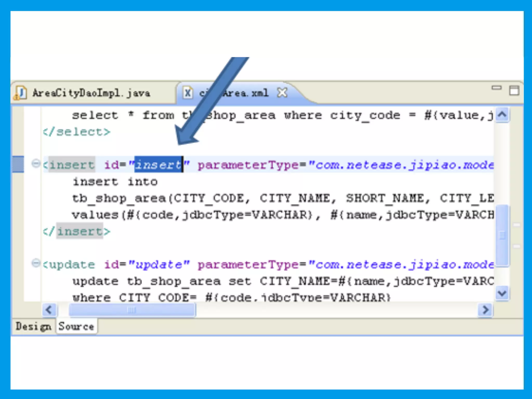Minimize the editor pane
The image size is (532, 399).
click(496, 88)
